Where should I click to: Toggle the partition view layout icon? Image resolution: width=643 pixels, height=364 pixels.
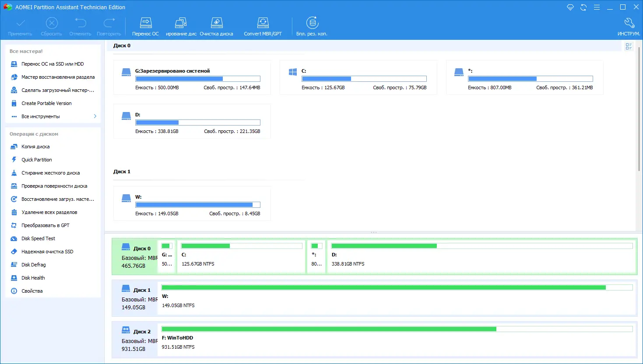pyautogui.click(x=629, y=46)
